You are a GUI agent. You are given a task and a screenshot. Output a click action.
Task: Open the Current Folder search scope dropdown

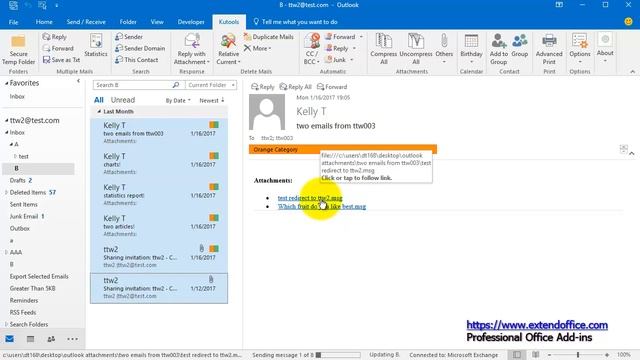[x=211, y=85]
